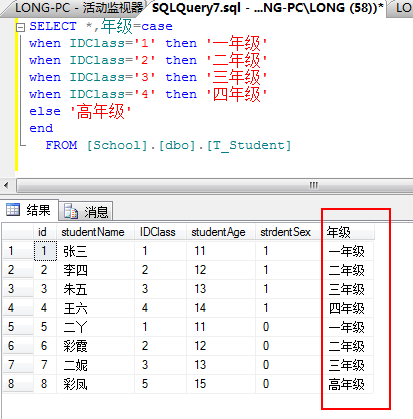This screenshot has height=419, width=413.
Task: Select the studentAge column header
Action: click(x=221, y=232)
